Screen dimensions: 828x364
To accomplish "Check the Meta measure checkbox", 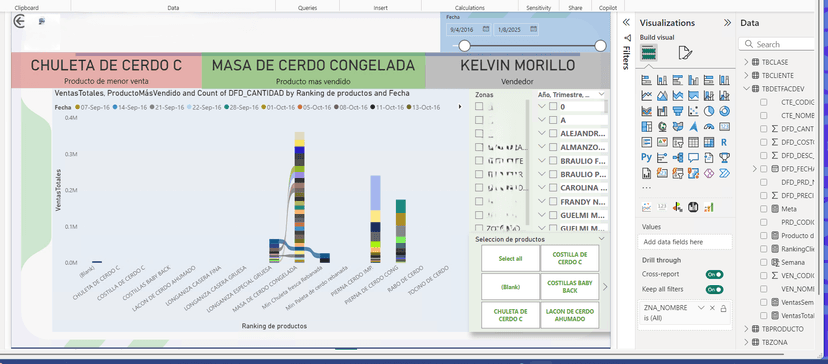I will 764,209.
